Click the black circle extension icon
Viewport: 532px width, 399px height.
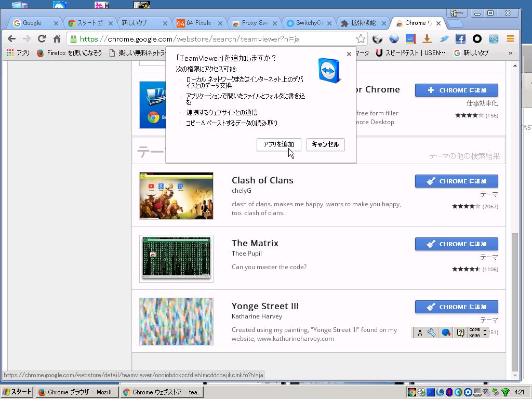[477, 39]
